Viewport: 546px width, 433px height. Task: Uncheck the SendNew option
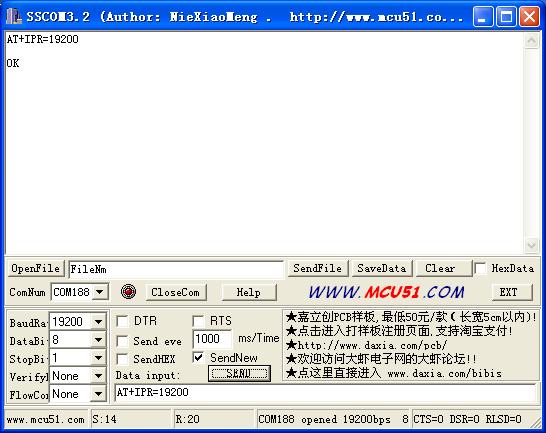click(x=198, y=358)
